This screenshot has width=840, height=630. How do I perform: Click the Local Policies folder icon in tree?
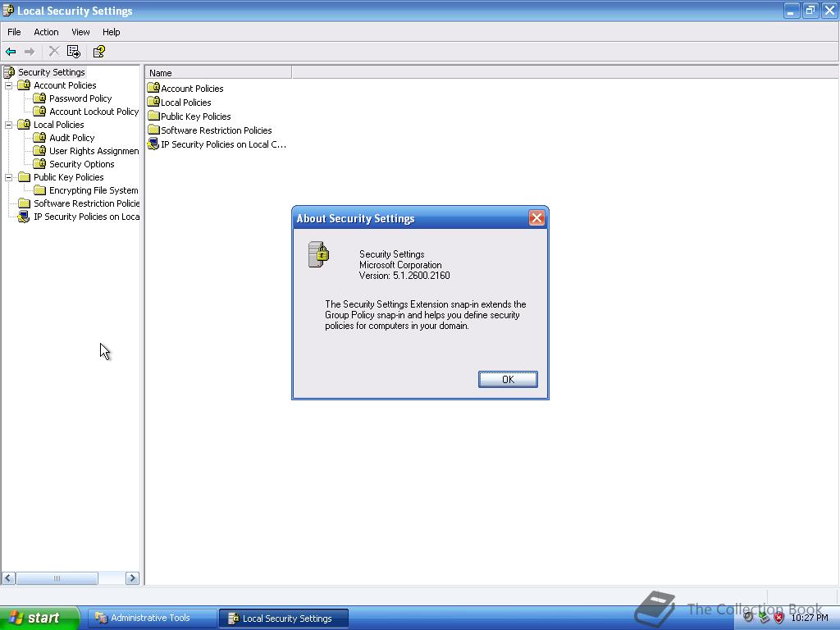point(24,125)
